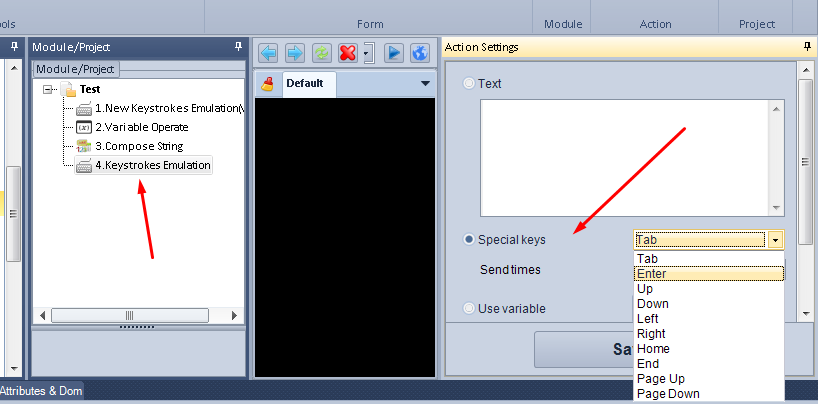The image size is (818, 404).
Task: Click the red X stop icon
Action: (348, 52)
